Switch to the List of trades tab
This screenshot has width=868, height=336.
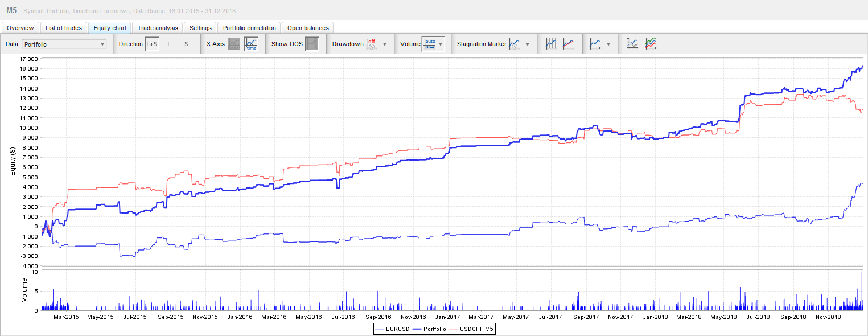[x=64, y=28]
